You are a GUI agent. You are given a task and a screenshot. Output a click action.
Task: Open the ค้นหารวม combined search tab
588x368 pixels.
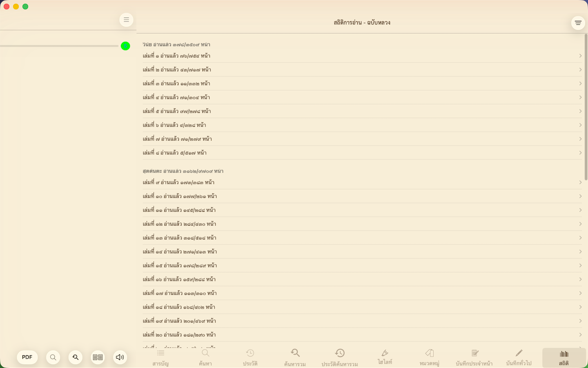[x=295, y=358]
